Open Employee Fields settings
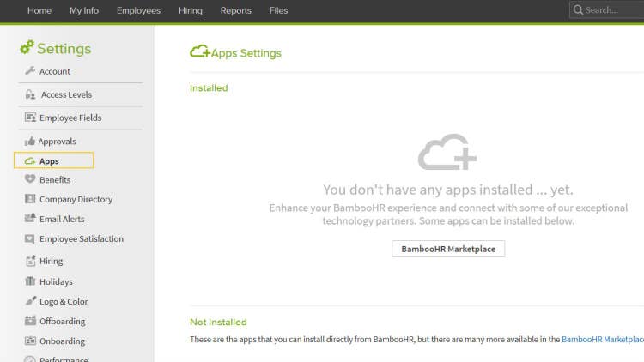 [x=70, y=118]
